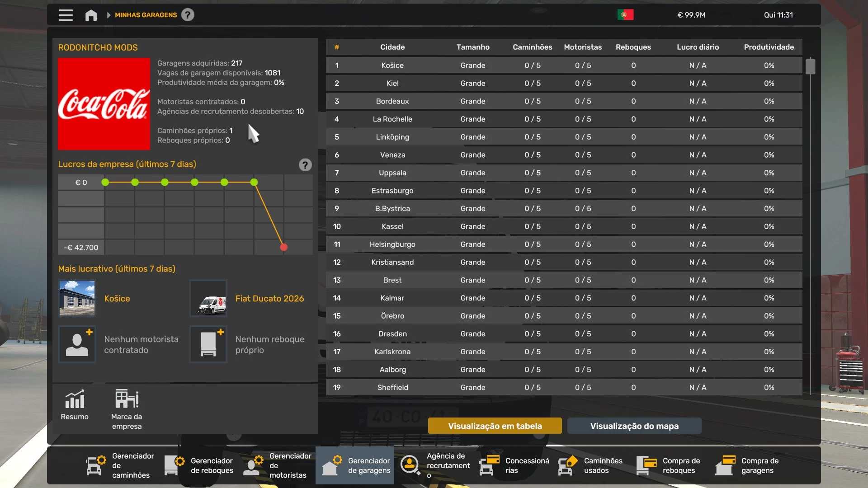Click the add own trailer icon
This screenshot has height=488, width=868.
pyautogui.click(x=208, y=344)
